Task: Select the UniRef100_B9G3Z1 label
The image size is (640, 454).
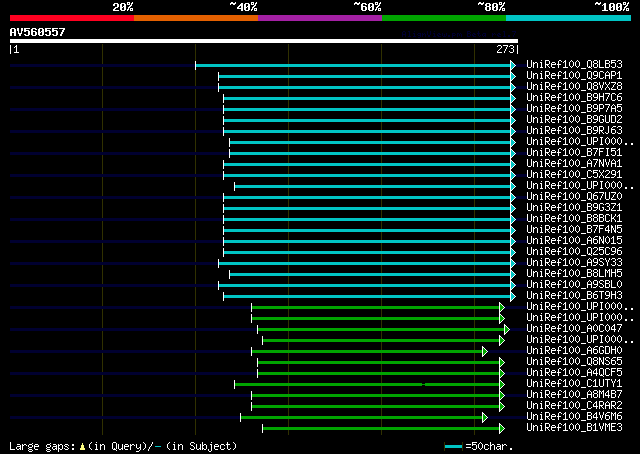Action: pos(574,208)
